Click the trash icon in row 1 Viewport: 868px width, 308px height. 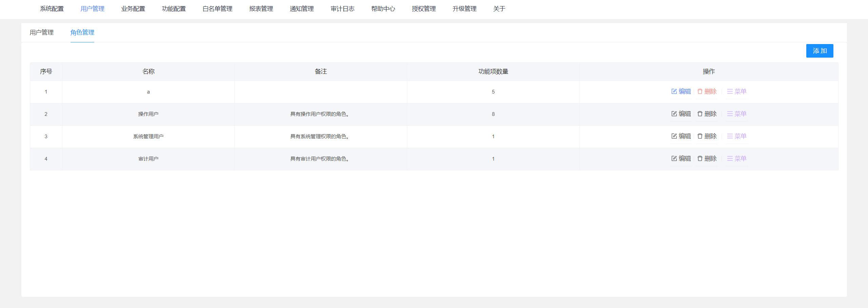point(699,91)
